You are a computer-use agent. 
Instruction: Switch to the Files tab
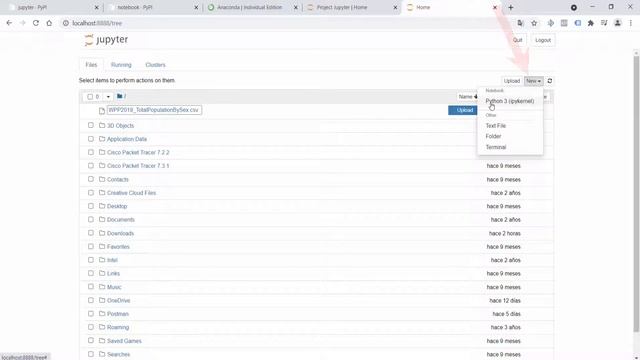91,65
